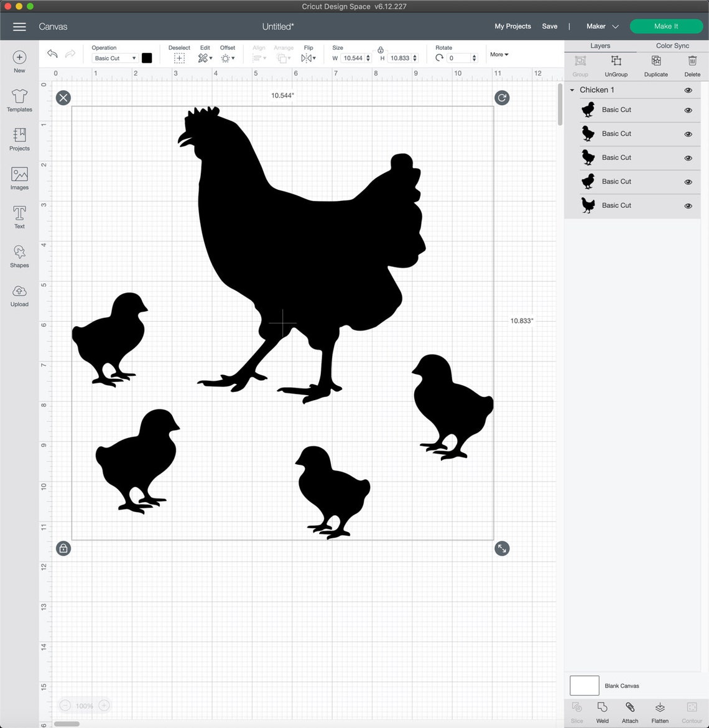Click Duplicate in the Layers panel

point(656,65)
